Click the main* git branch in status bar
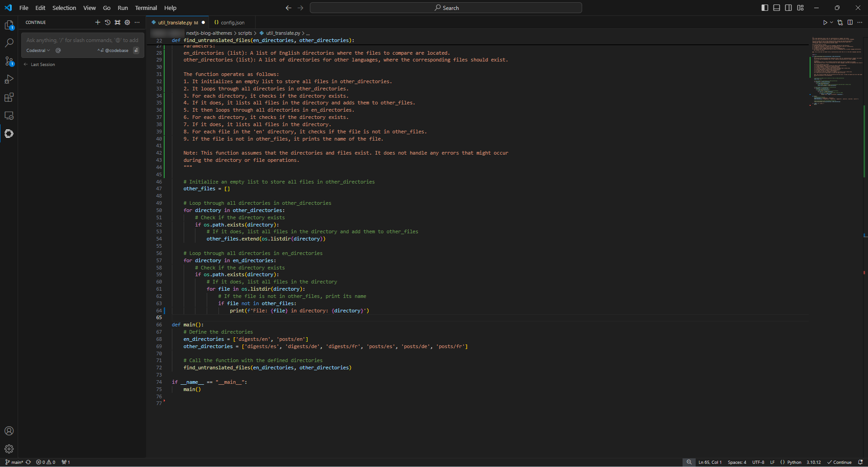 pyautogui.click(x=14, y=462)
